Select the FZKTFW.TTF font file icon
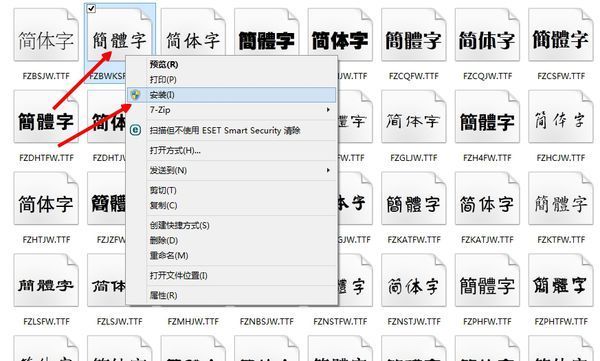This screenshot has height=361, width=600. [x=561, y=198]
